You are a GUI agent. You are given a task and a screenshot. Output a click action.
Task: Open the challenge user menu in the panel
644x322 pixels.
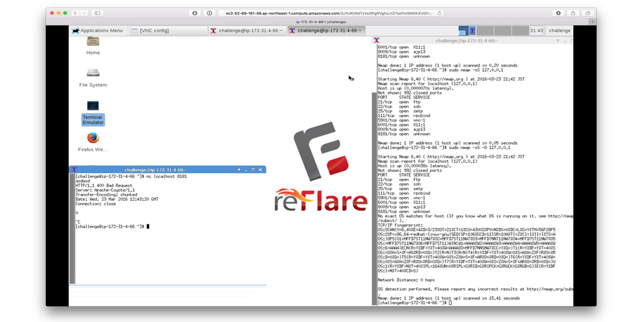coord(560,31)
